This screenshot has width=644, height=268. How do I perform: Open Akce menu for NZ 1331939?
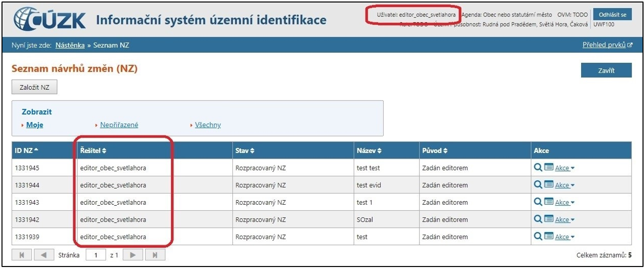click(x=565, y=237)
